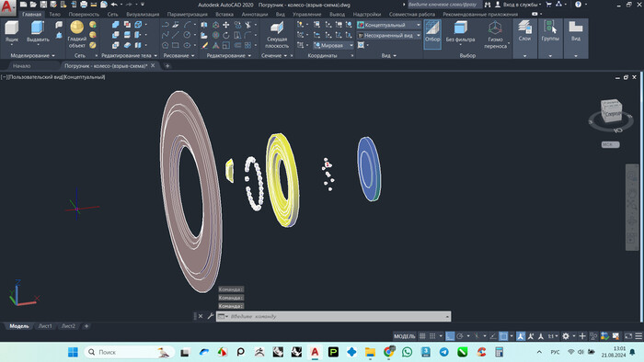This screenshot has width=644, height=362.
Task: Toggle grid display in status bar
Action: pyautogui.click(x=422, y=336)
